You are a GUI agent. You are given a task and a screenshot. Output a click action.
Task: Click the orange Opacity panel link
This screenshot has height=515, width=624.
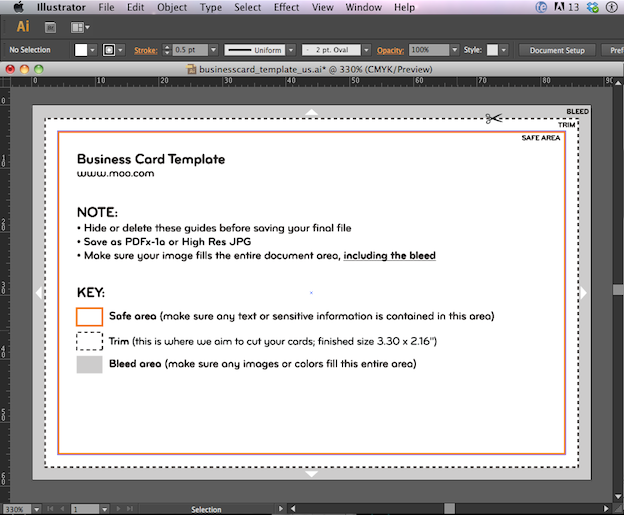[390, 50]
